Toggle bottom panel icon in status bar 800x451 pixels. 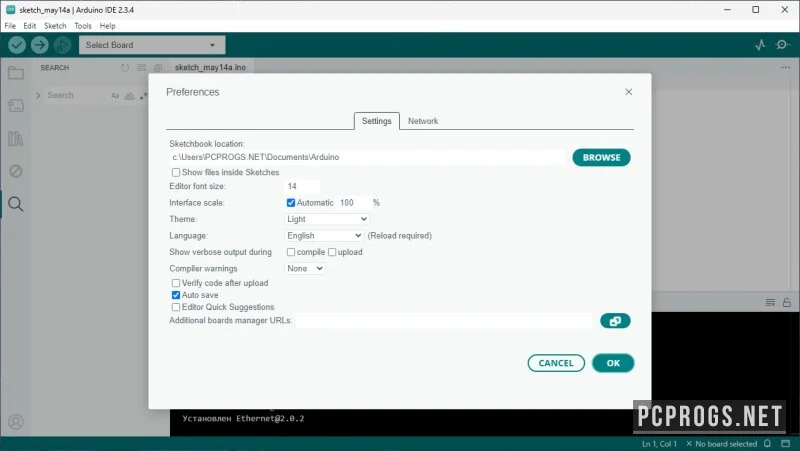pos(786,443)
